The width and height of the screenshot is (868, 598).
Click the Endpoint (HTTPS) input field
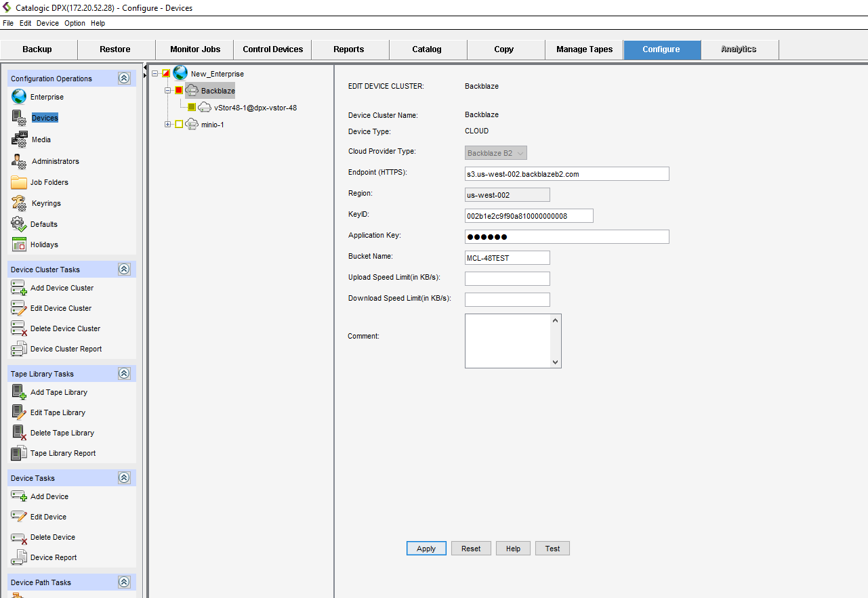click(567, 174)
